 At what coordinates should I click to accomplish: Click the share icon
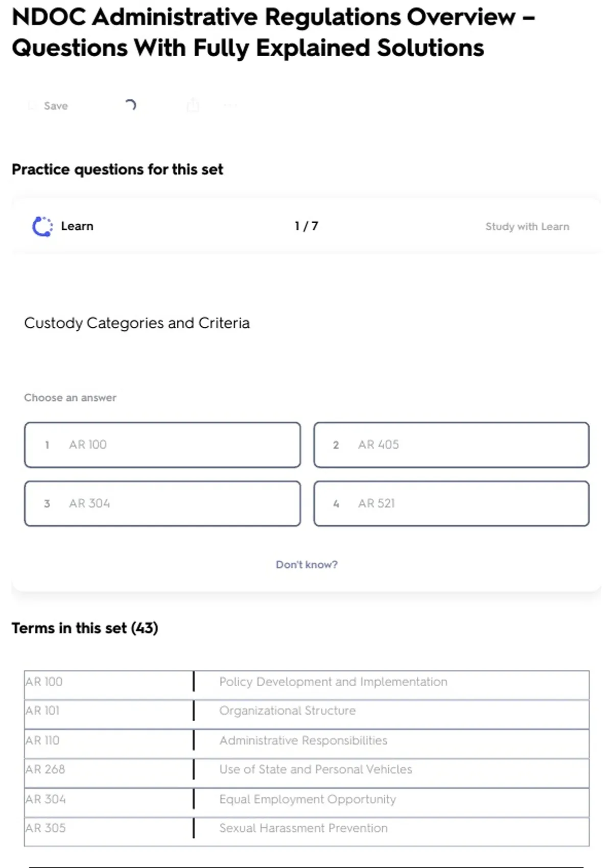(193, 105)
